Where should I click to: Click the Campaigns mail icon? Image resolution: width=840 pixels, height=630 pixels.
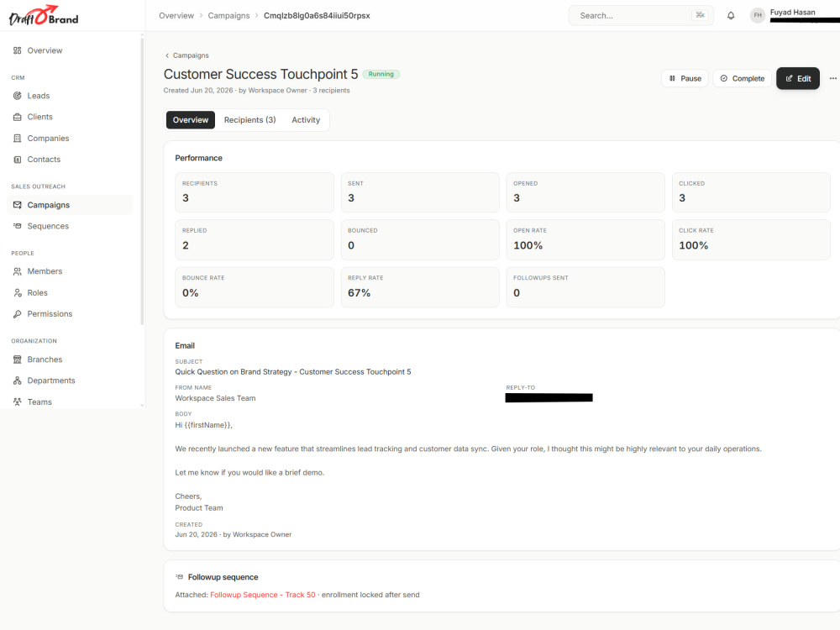(17, 205)
